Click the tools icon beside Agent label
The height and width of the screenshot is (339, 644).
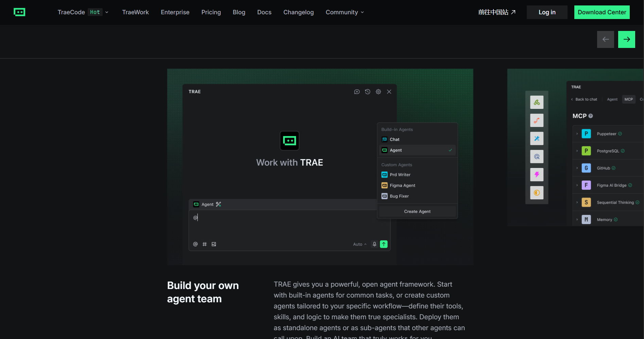(219, 204)
